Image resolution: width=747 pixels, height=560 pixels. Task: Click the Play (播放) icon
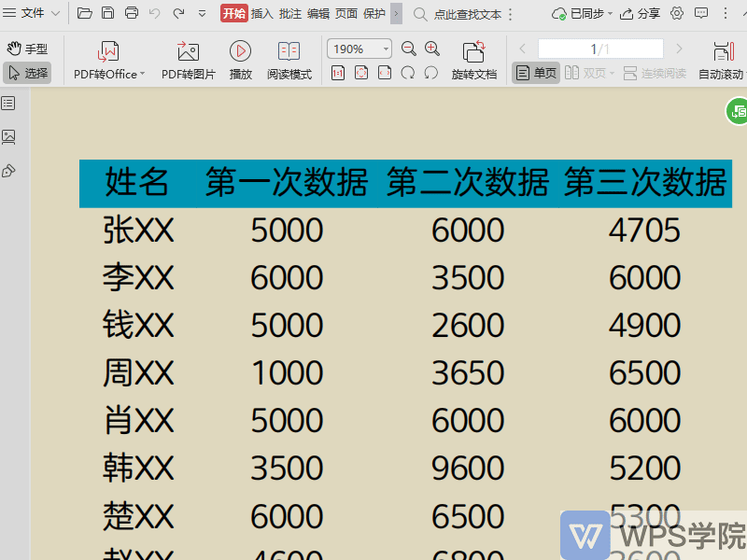pyautogui.click(x=240, y=51)
